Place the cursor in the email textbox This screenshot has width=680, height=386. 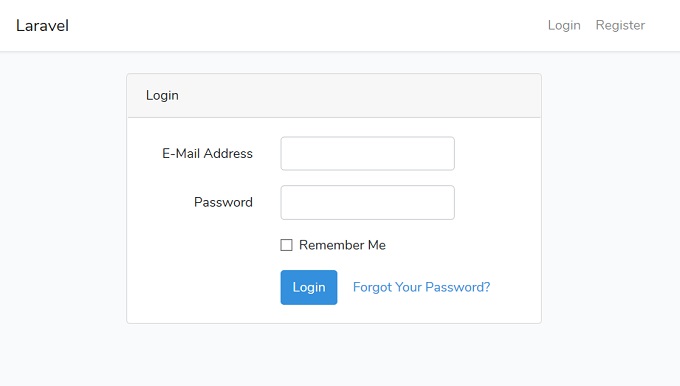367,154
